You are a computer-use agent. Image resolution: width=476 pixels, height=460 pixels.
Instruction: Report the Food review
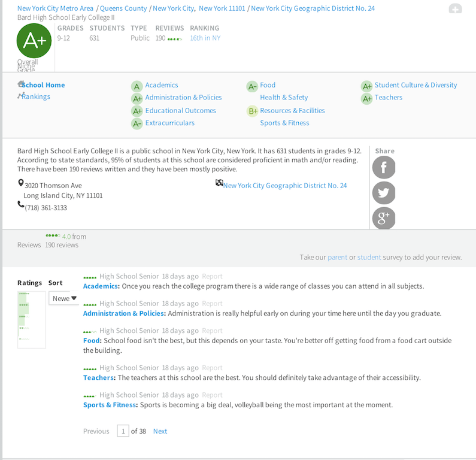tap(212, 331)
